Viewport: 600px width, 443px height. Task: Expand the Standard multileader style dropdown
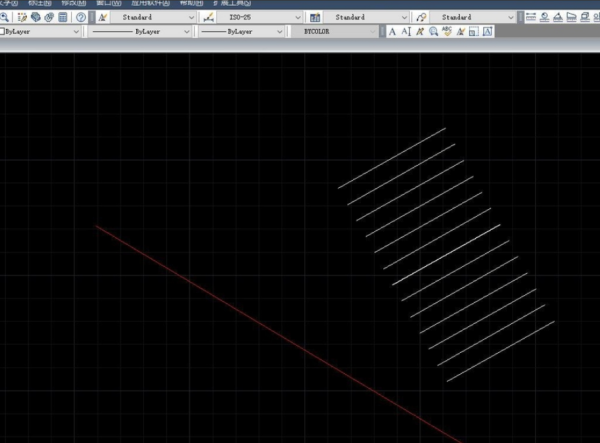point(510,17)
